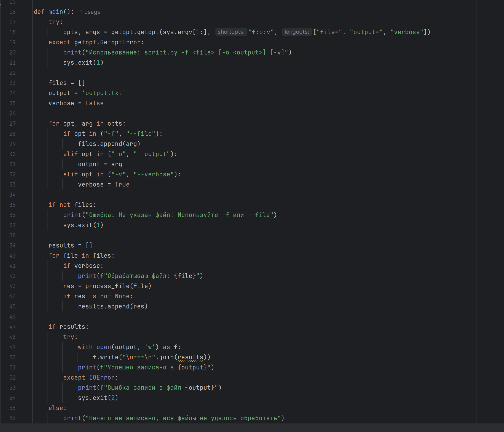The height and width of the screenshot is (432, 504).
Task: Click the 'process_file' function call
Action: pyautogui.click(x=107, y=286)
